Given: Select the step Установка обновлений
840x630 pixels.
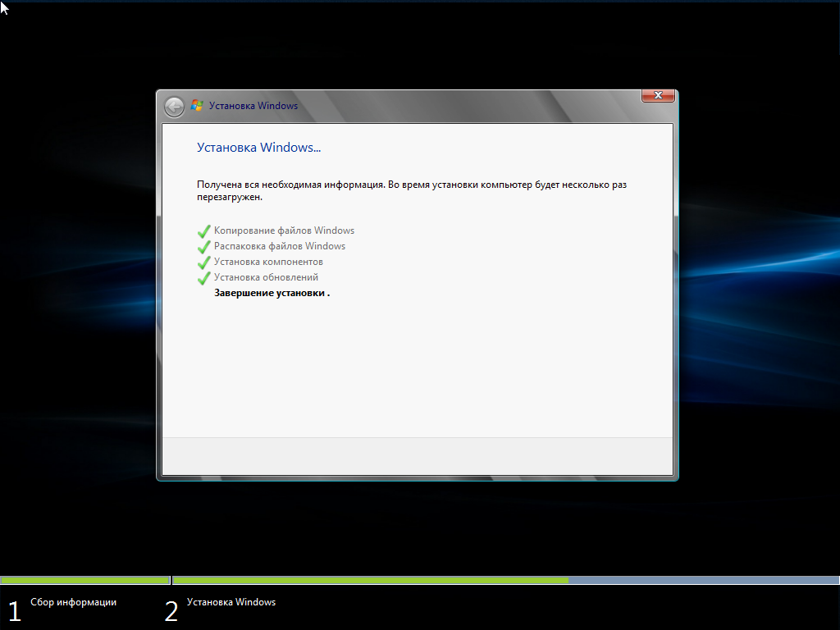Looking at the screenshot, I should [266, 277].
